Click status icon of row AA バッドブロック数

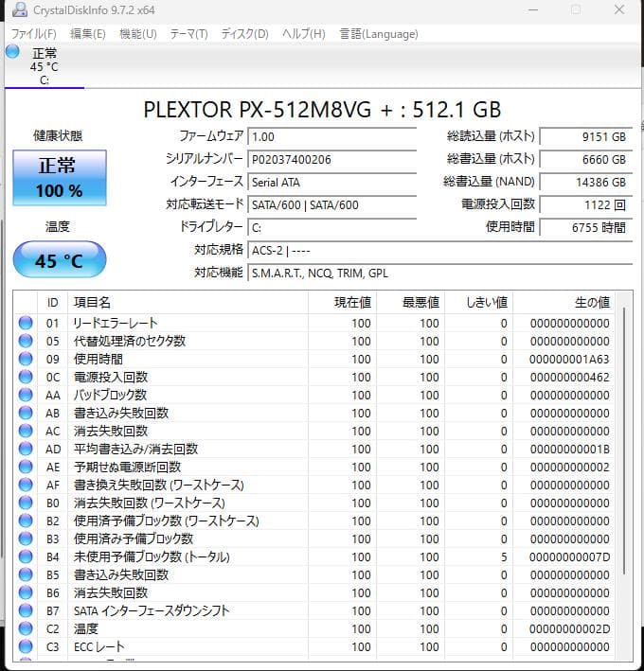(x=26, y=395)
